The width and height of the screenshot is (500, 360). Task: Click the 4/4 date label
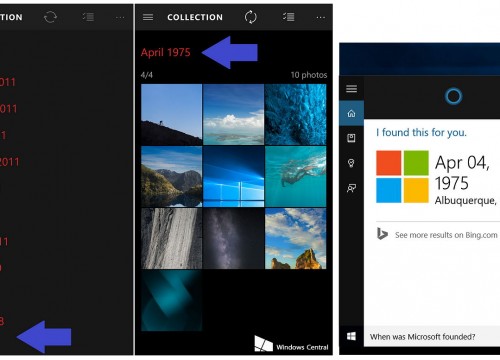pos(147,75)
